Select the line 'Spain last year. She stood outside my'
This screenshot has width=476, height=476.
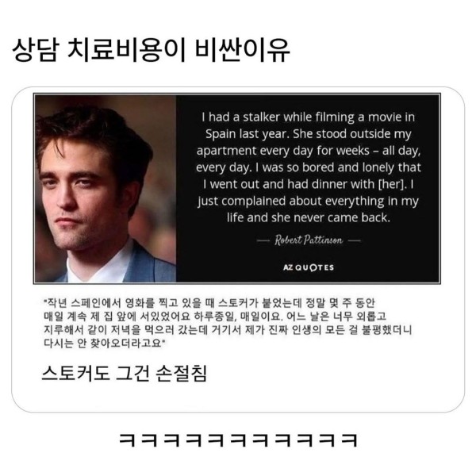pos(309,134)
